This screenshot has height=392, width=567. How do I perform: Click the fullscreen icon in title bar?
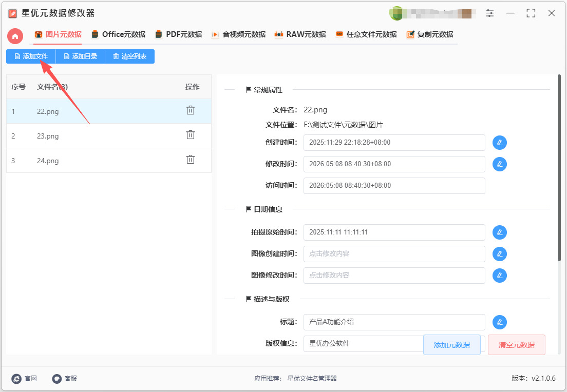click(531, 13)
